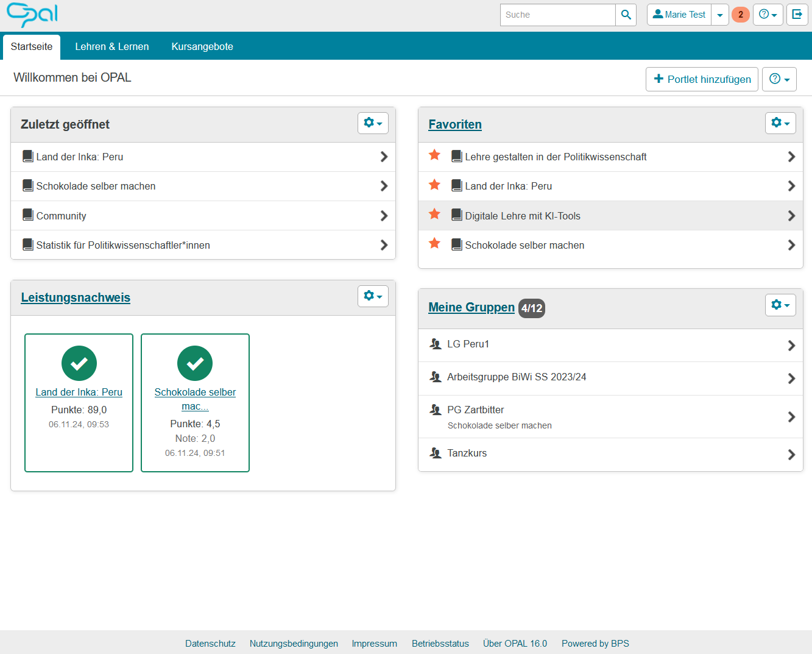Open settings dropdown of Meine Gruppen portlet
812x654 pixels.
point(780,305)
